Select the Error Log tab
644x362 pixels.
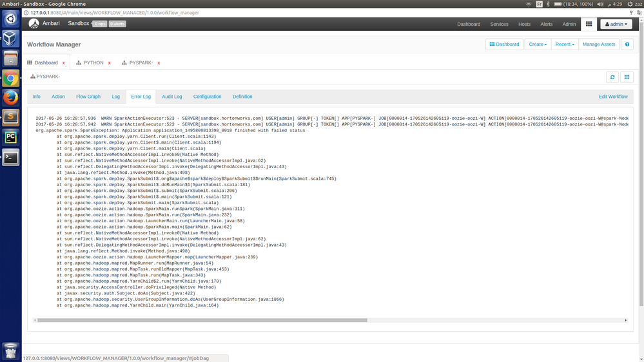coord(141,97)
